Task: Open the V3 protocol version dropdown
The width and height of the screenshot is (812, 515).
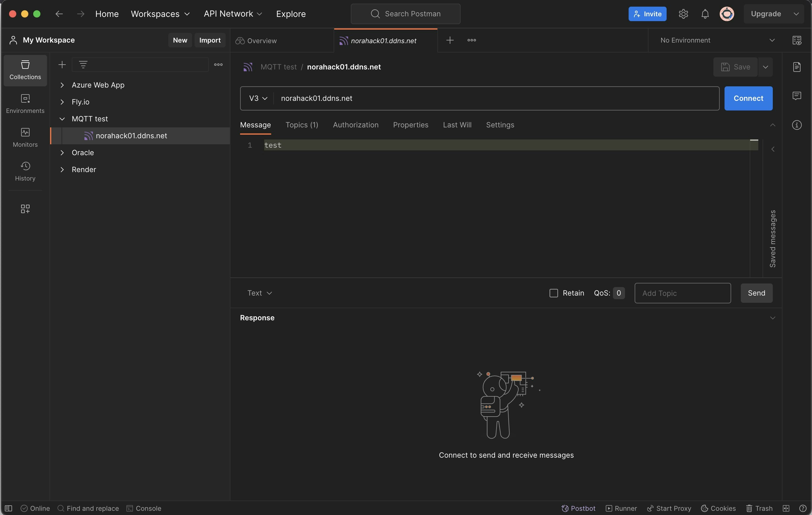Action: [x=258, y=98]
